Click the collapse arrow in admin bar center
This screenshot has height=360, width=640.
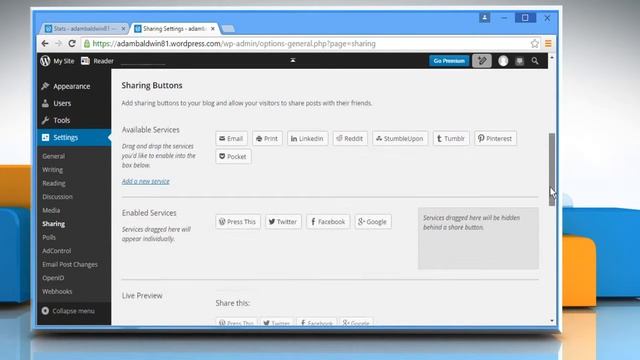click(293, 60)
